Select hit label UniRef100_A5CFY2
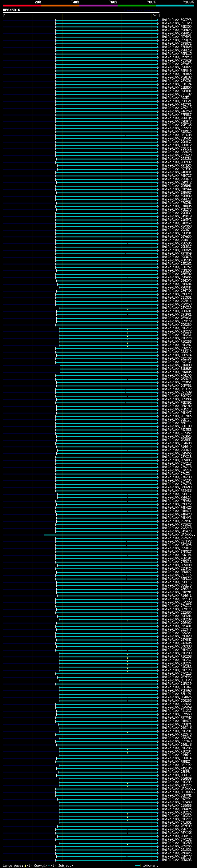 click(176, 504)
